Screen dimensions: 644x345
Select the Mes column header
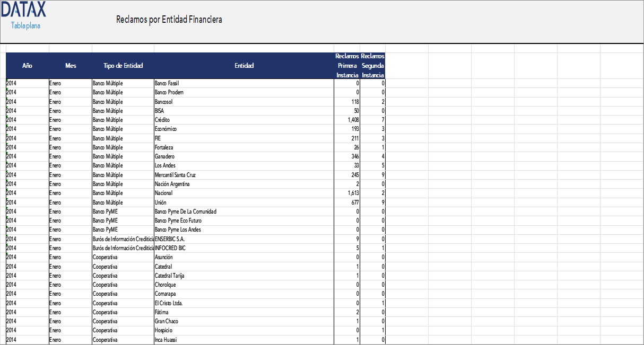pos(71,66)
